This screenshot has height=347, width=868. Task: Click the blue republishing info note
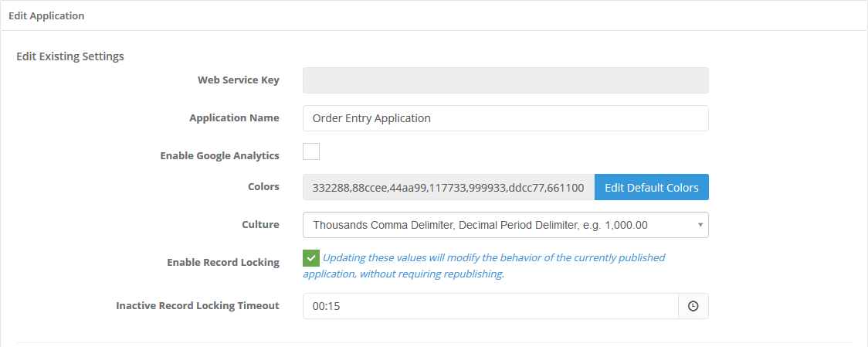(x=484, y=266)
